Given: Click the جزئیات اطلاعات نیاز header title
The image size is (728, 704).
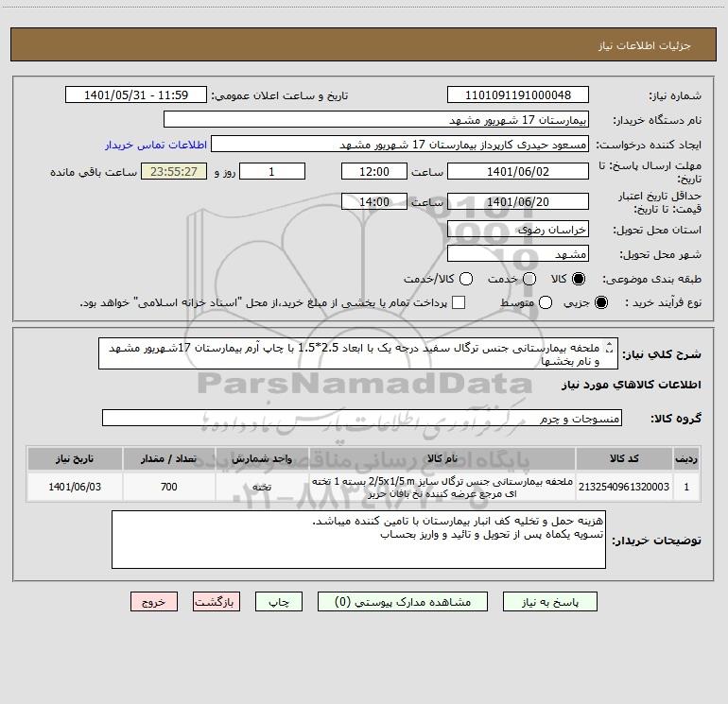Looking at the screenshot, I should (644, 45).
